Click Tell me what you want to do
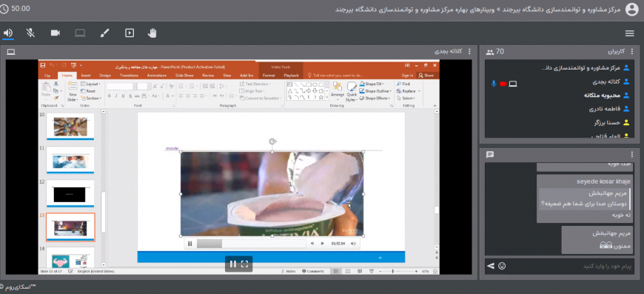Image resolution: width=644 pixels, height=294 pixels. [336, 76]
